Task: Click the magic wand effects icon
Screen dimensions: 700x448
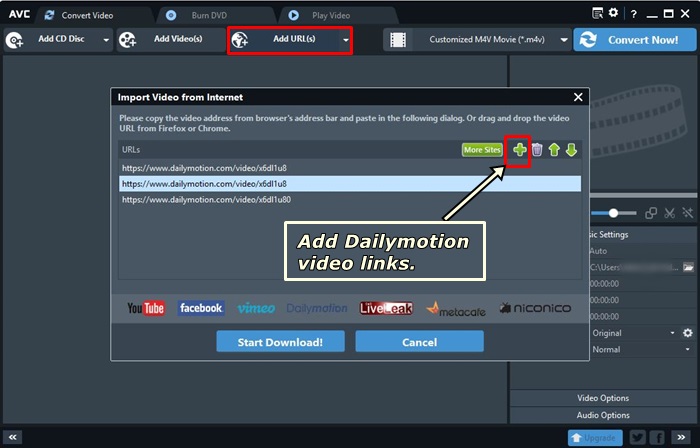Action: 688,213
